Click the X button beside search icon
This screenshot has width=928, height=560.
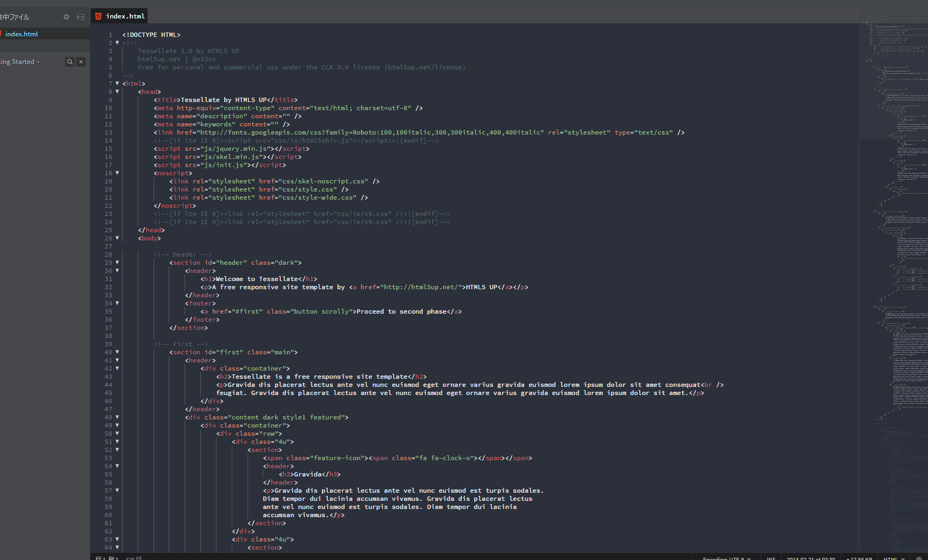click(81, 62)
